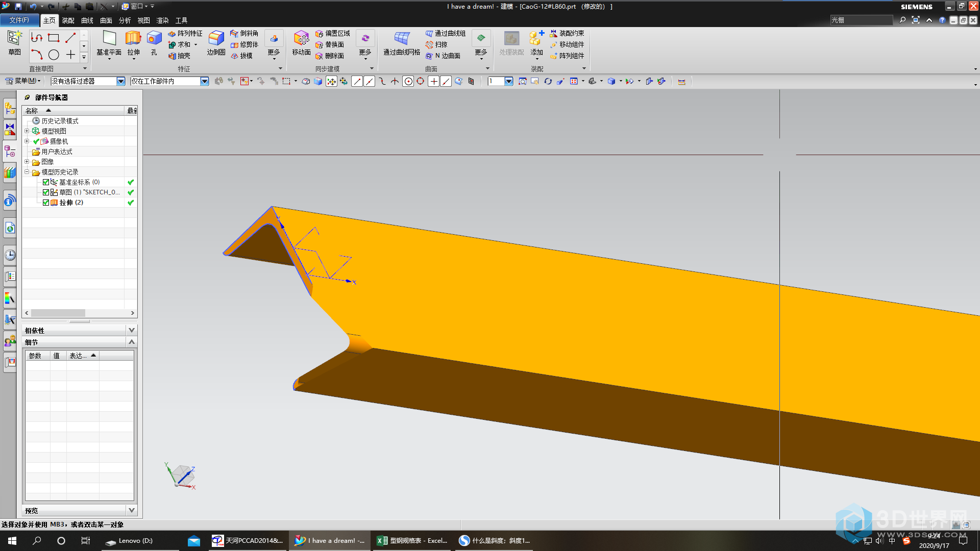The height and width of the screenshot is (551, 980).
Task: Click the 倒斜角 (Chamfer) command
Action: tap(244, 33)
